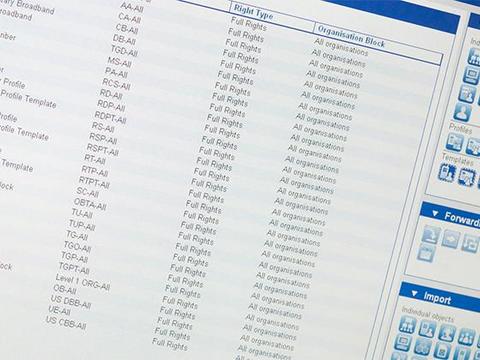Image resolution: width=480 pixels, height=360 pixels.
Task: Click the first dotted-border Templates icon
Action: 447,172
